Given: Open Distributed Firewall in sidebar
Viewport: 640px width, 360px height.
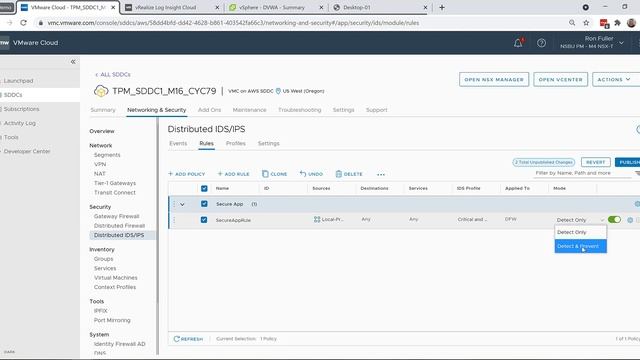Looking at the screenshot, I should pyautogui.click(x=119, y=226).
